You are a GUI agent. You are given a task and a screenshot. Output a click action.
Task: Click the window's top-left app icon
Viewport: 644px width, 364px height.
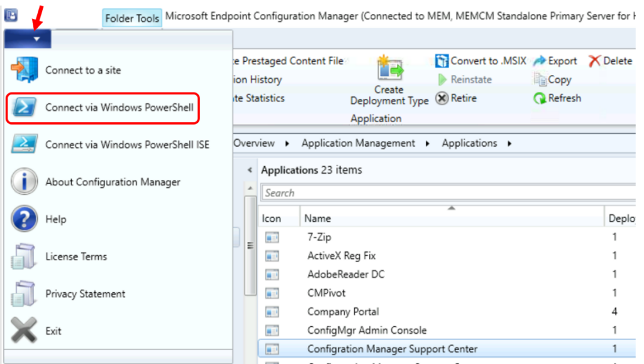11,16
